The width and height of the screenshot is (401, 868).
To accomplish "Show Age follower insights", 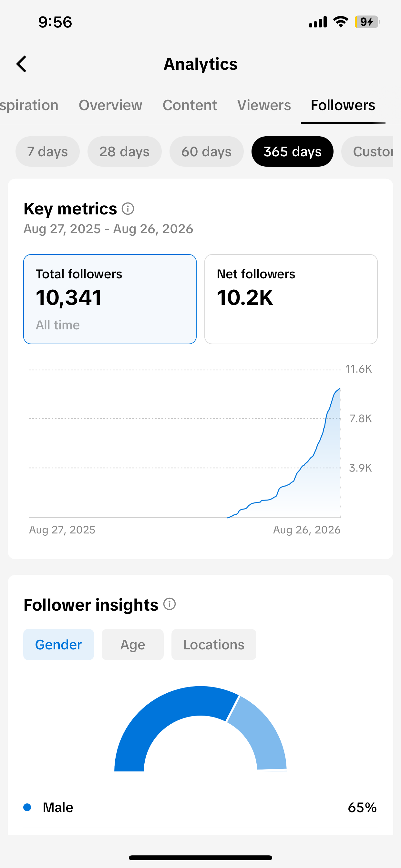I will pos(132,645).
